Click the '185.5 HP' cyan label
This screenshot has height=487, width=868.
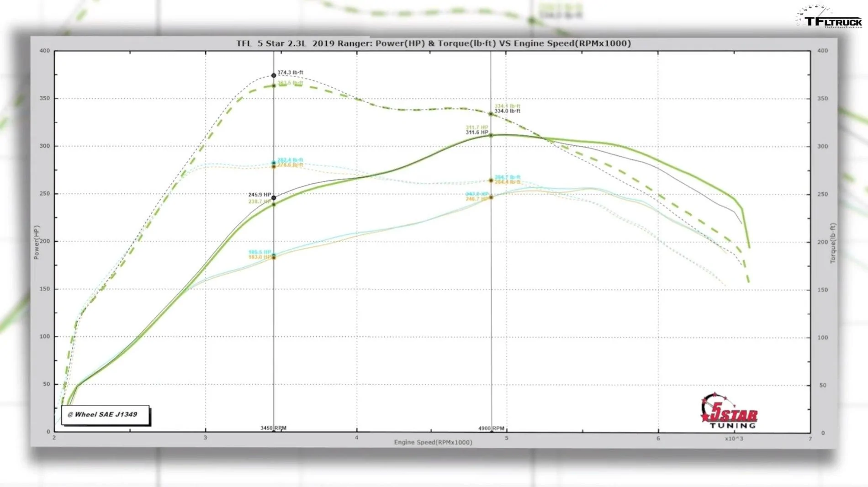[259, 252]
